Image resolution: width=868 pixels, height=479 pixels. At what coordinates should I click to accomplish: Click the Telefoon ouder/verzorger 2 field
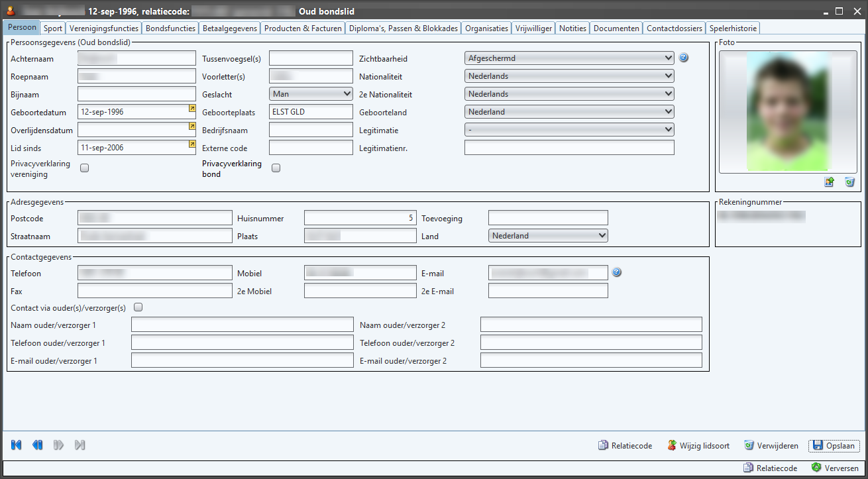pyautogui.click(x=591, y=343)
